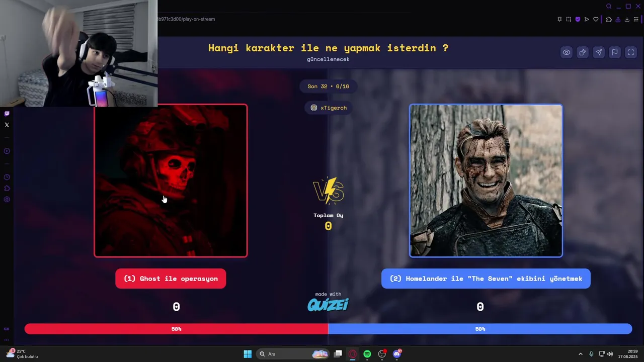Report the quiz with the flag button
Image resolution: width=644 pixels, height=362 pixels.
tap(615, 52)
